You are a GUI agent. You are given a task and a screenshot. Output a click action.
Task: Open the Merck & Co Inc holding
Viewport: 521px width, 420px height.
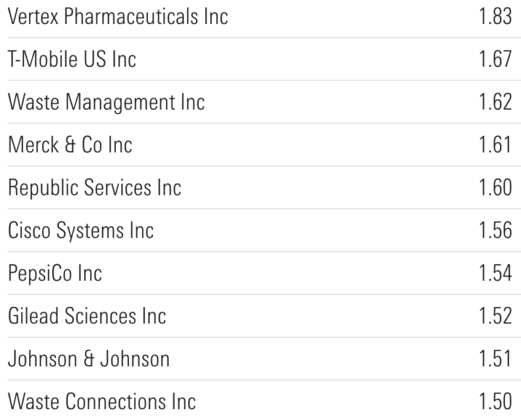point(70,145)
